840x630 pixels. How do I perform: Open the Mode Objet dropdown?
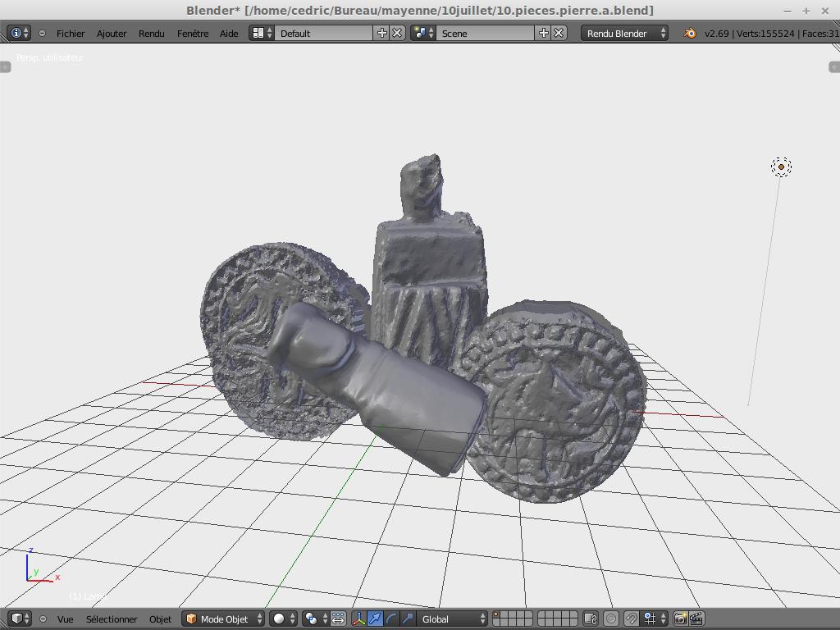click(224, 619)
